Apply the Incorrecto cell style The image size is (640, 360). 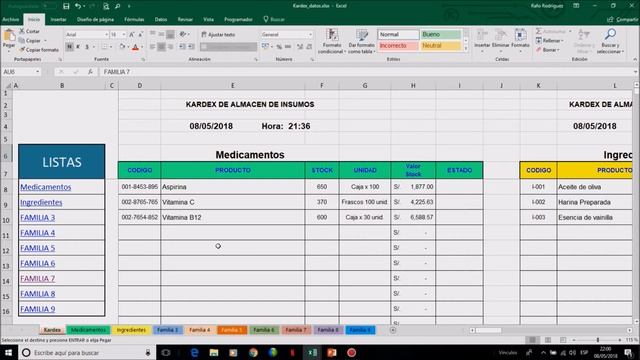(x=398, y=46)
